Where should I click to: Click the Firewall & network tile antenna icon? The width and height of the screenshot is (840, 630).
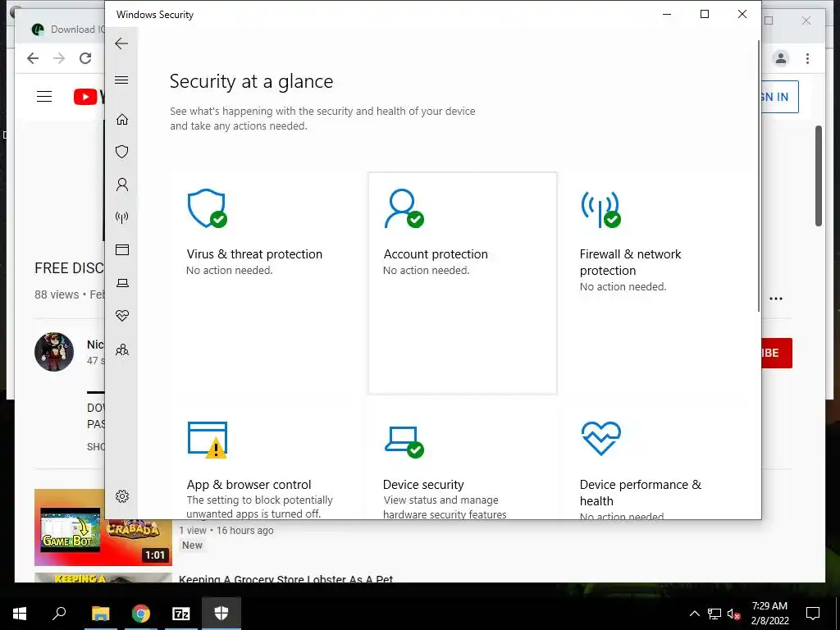click(600, 209)
